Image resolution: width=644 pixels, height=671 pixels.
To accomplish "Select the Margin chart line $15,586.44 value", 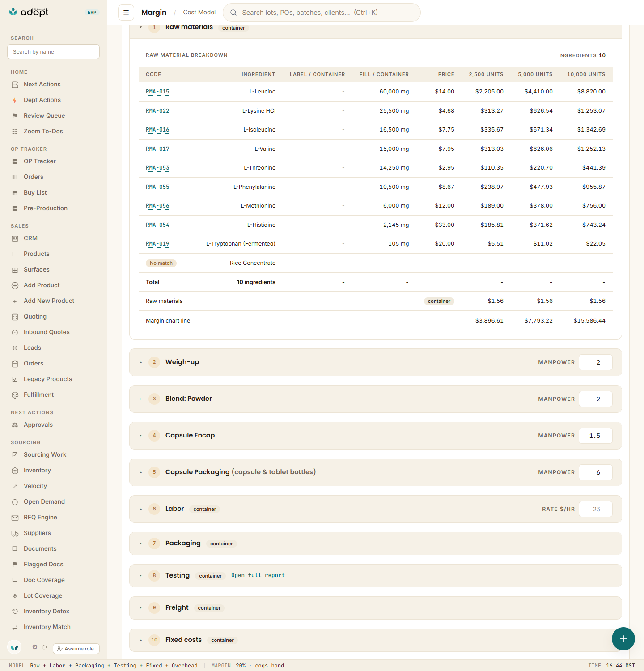I will (589, 321).
